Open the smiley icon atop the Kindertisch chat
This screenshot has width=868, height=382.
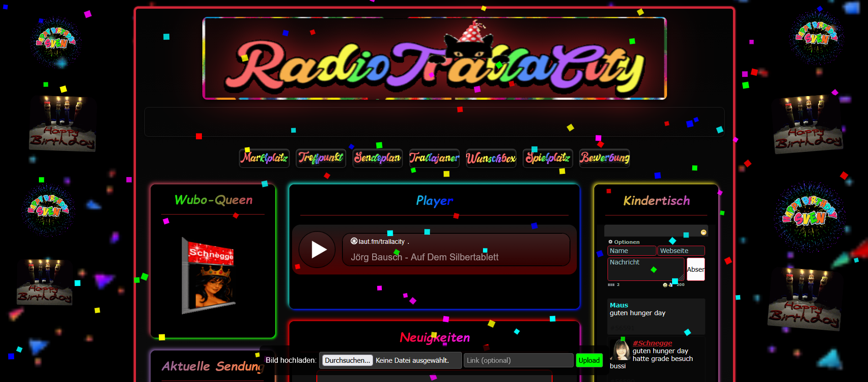[703, 232]
